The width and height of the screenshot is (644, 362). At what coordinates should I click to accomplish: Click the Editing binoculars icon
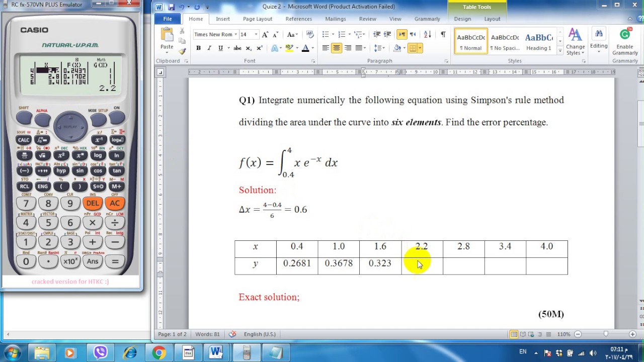[x=599, y=34]
